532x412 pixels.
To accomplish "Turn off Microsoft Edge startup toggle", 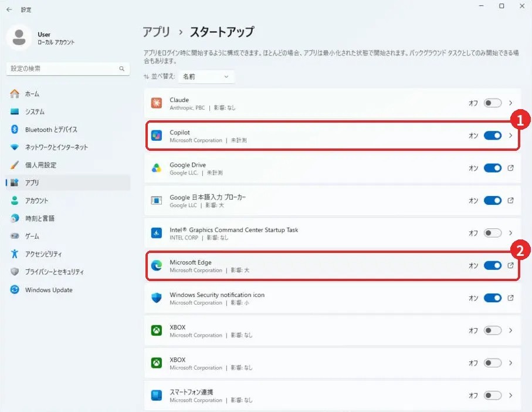I will click(x=493, y=265).
